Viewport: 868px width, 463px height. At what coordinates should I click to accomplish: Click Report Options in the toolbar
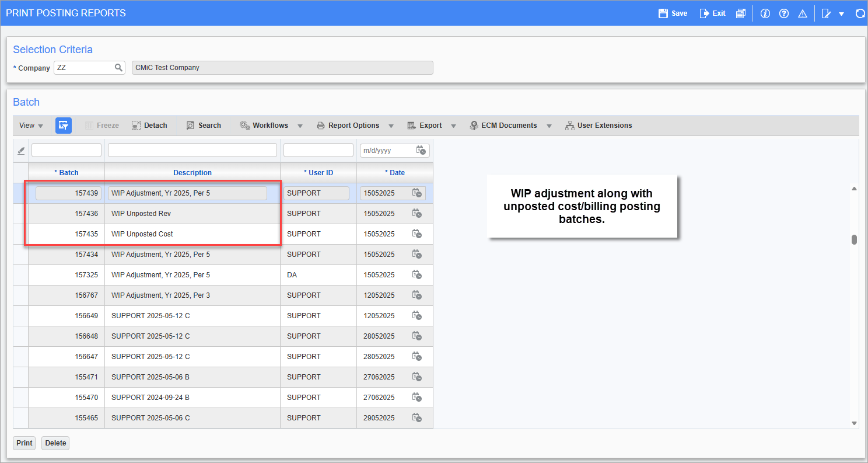(x=348, y=126)
